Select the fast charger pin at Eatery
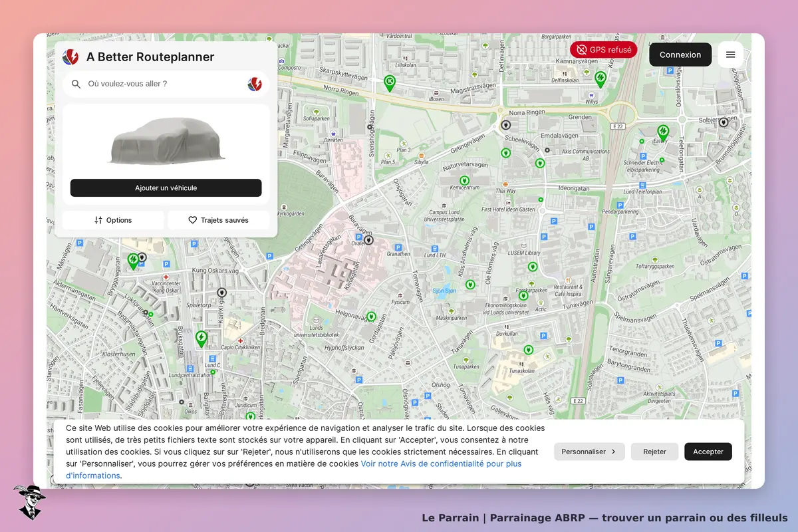Viewport: 798px width, 532px height. (663, 132)
